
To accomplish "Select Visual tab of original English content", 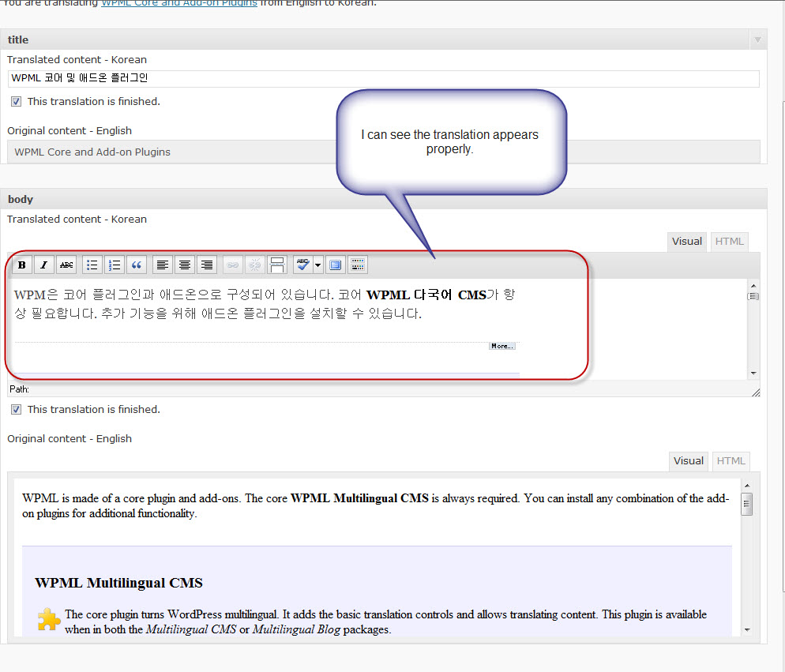I will 689,461.
